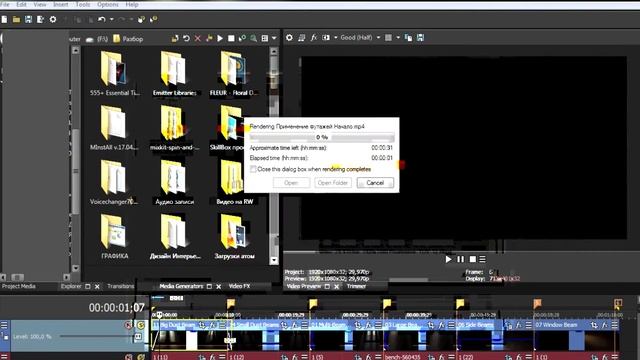Click timeline marker above Small Dust Beams

[231, 303]
